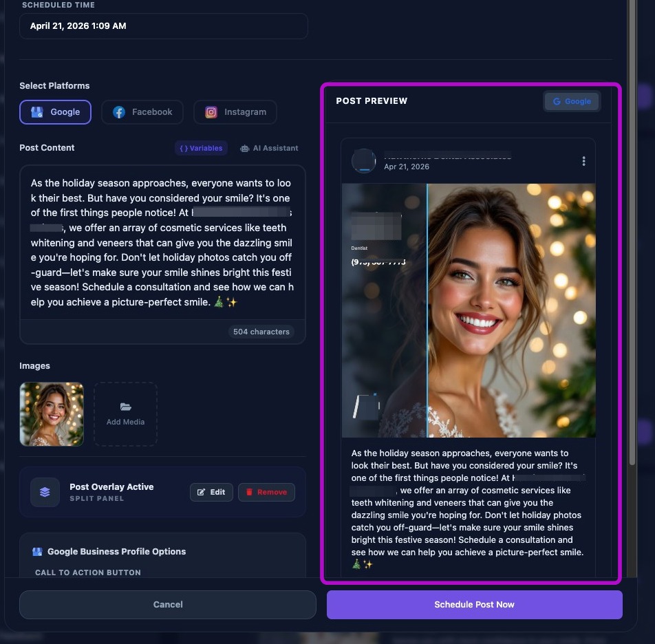Click the Instagram logo icon
Screen dimensions: 655x644
[x=211, y=112]
